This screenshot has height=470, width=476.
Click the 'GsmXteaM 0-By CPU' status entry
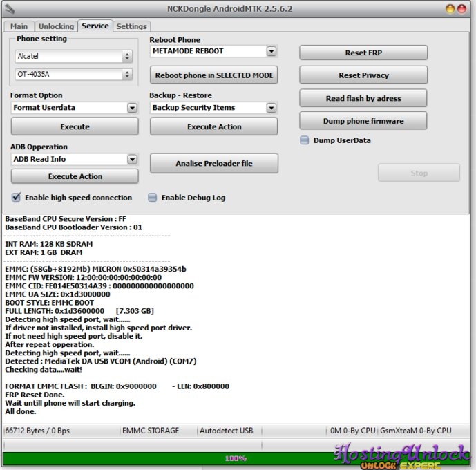click(416, 431)
